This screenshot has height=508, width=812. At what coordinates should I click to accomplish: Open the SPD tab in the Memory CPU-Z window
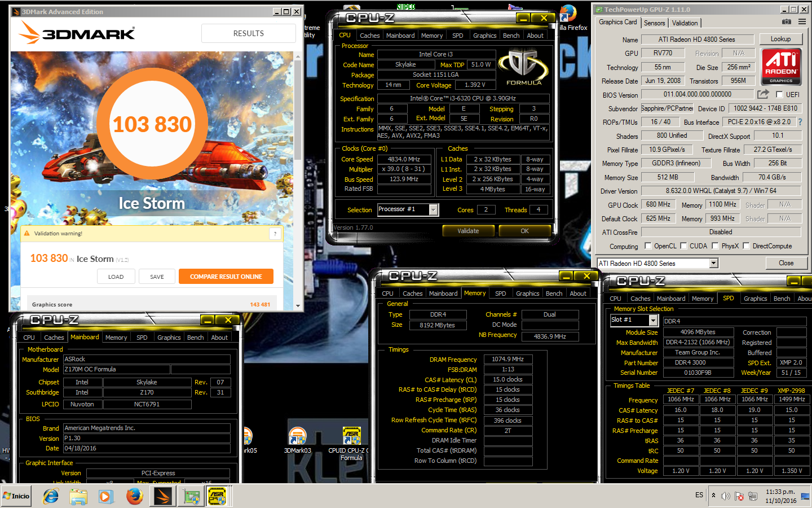click(x=500, y=294)
